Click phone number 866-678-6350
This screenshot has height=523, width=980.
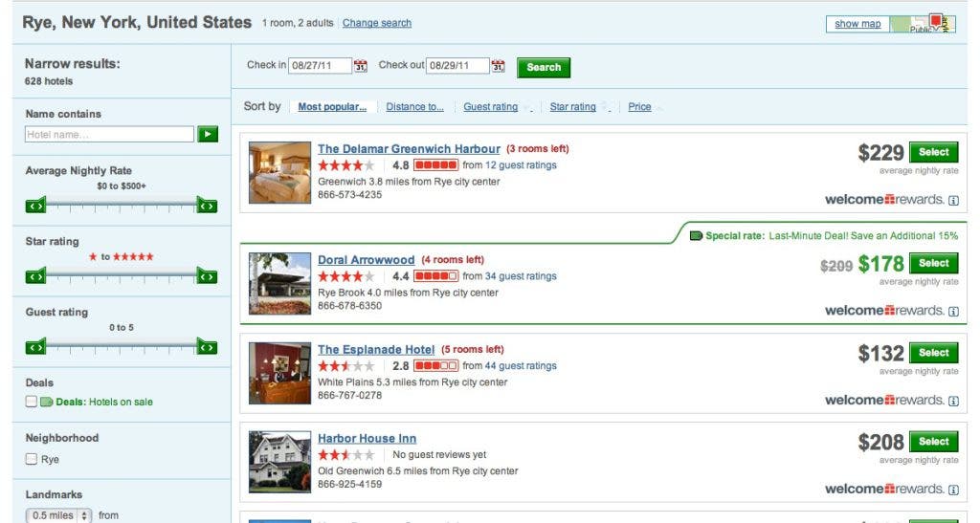point(349,306)
